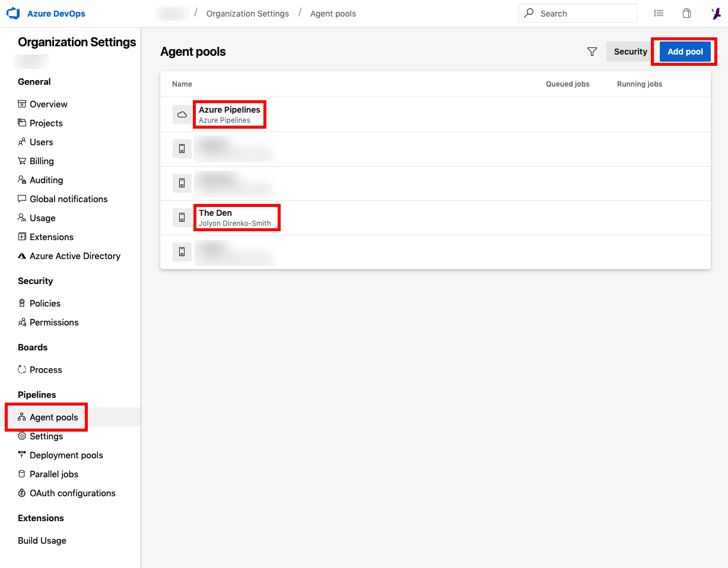Viewport: 728px width, 568px height.
Task: Open Global notifications
Action: click(x=69, y=199)
